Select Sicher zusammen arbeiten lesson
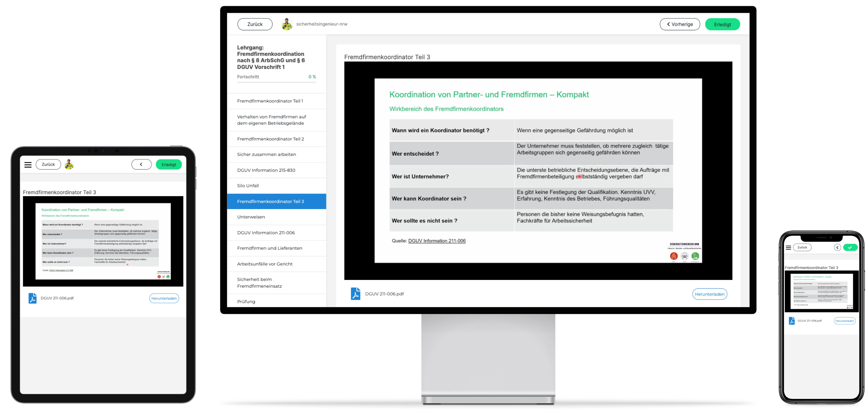 [x=276, y=154]
